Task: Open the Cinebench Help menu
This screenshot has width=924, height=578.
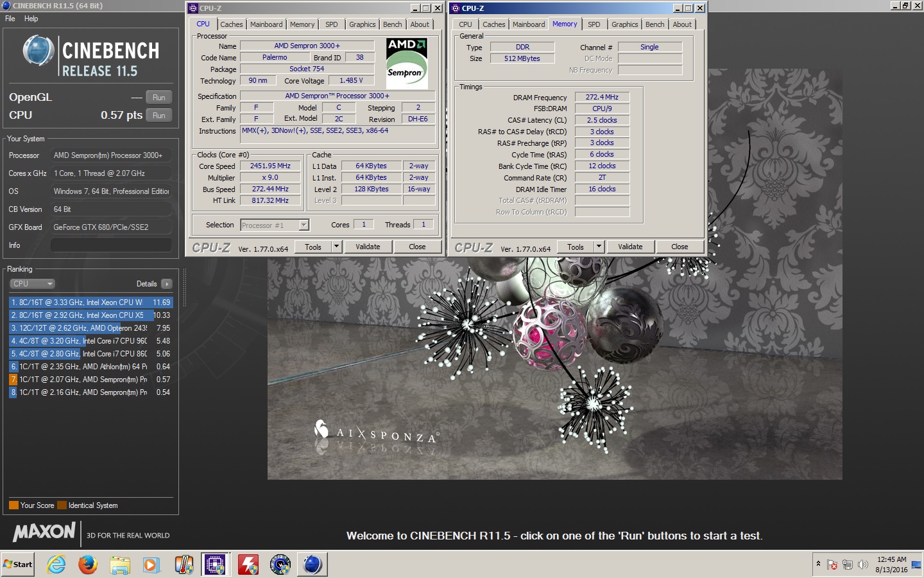Action: pyautogui.click(x=31, y=19)
